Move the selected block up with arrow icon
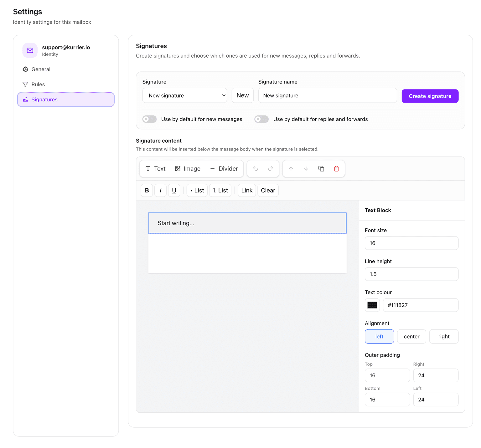This screenshot has height=448, width=481. (x=291, y=169)
